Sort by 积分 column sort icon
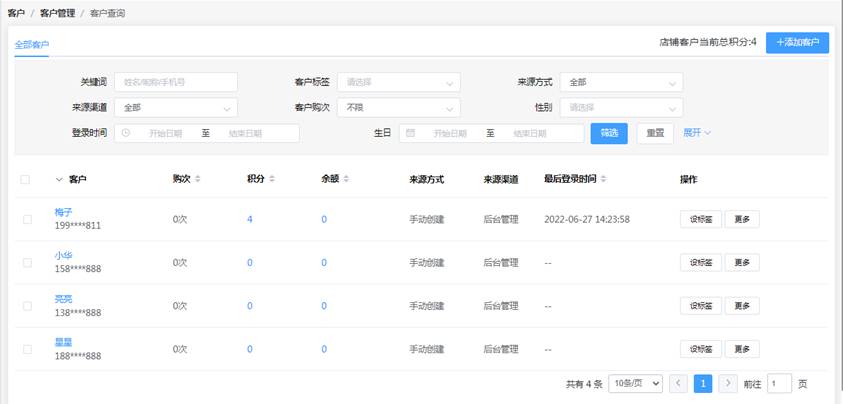This screenshot has width=843, height=404. [x=272, y=179]
